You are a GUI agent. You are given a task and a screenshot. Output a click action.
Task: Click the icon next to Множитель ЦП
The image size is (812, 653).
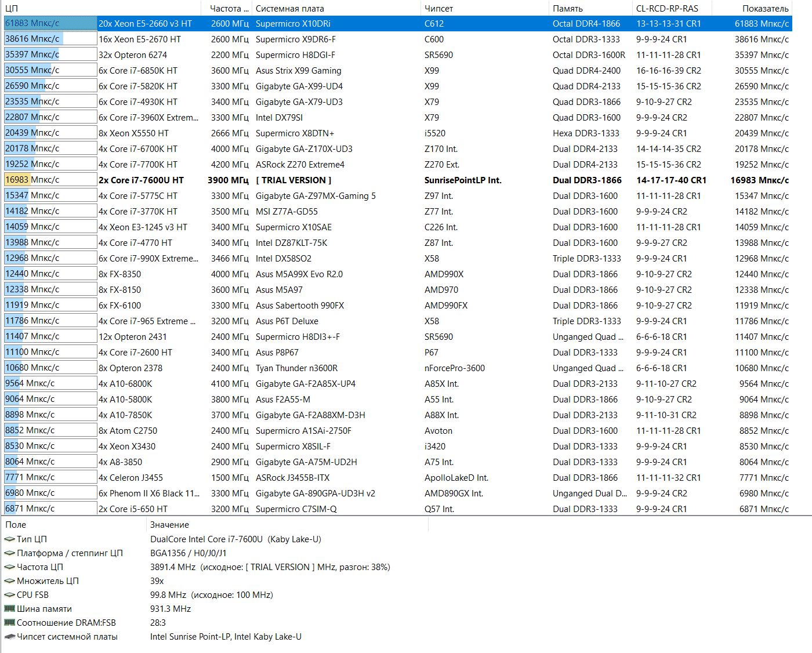9,581
